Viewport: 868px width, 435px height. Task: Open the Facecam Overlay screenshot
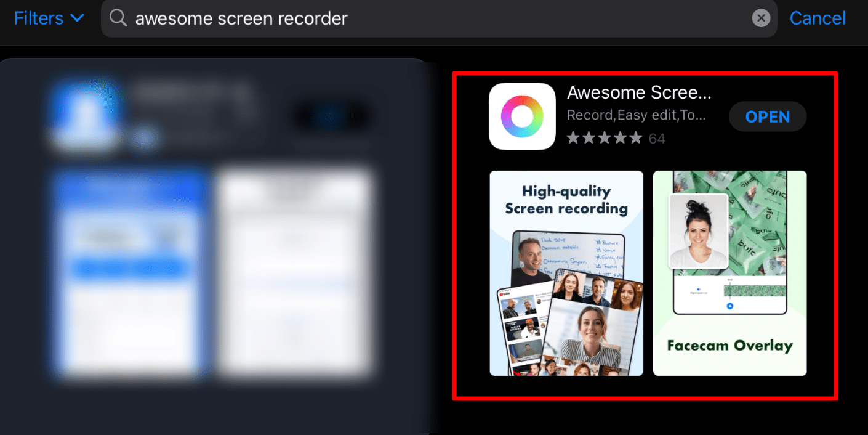pyautogui.click(x=729, y=273)
